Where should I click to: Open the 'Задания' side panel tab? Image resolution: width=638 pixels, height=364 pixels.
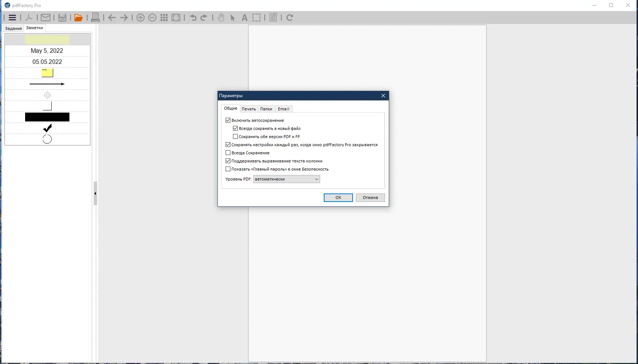13,28
